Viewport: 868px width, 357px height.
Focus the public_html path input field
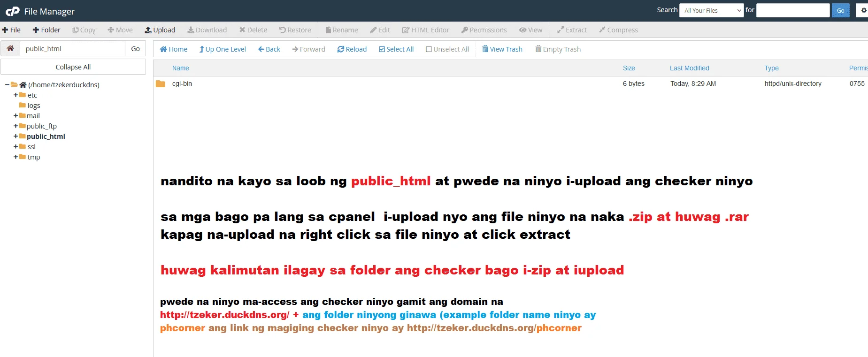(72, 49)
